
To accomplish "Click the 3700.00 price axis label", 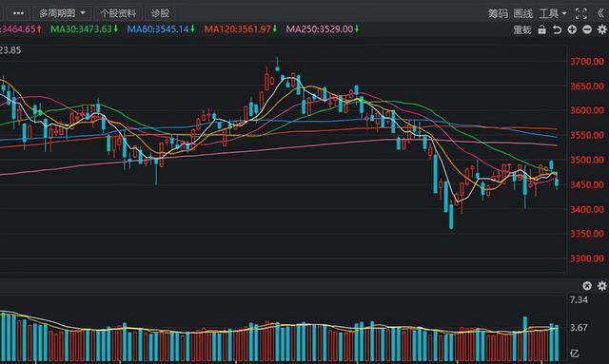I will click(x=587, y=62).
